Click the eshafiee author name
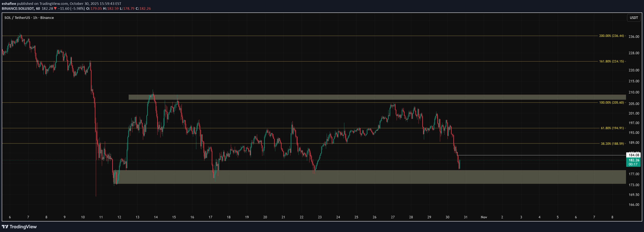Screen dimensions: 644x232 coord(9,4)
